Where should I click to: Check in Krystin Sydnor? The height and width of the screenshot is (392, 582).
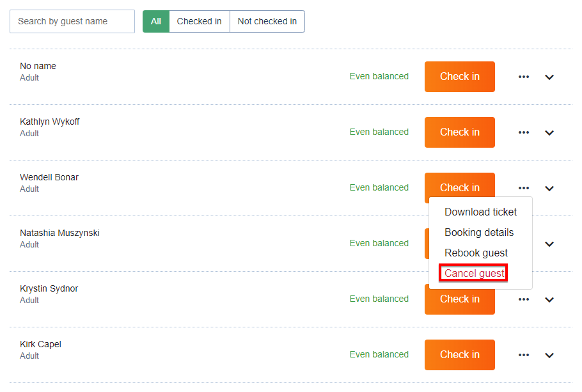459,301
